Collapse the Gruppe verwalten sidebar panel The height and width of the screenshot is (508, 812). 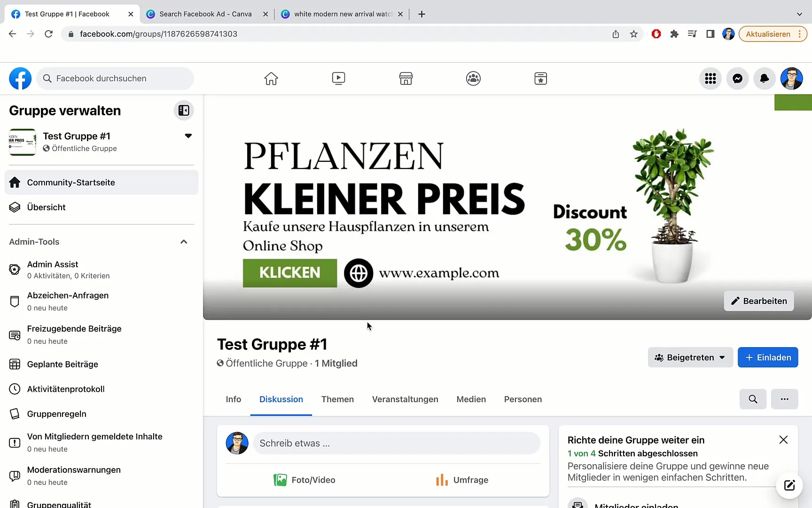tap(184, 111)
